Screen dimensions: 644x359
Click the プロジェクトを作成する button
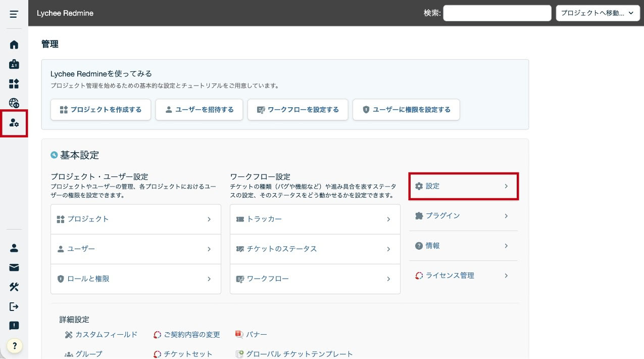click(x=101, y=110)
